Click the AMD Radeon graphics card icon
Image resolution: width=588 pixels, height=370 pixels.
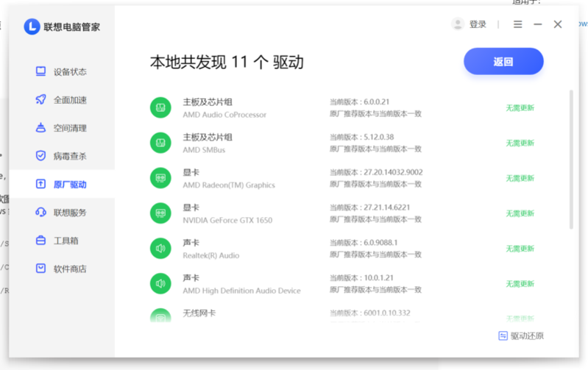160,178
